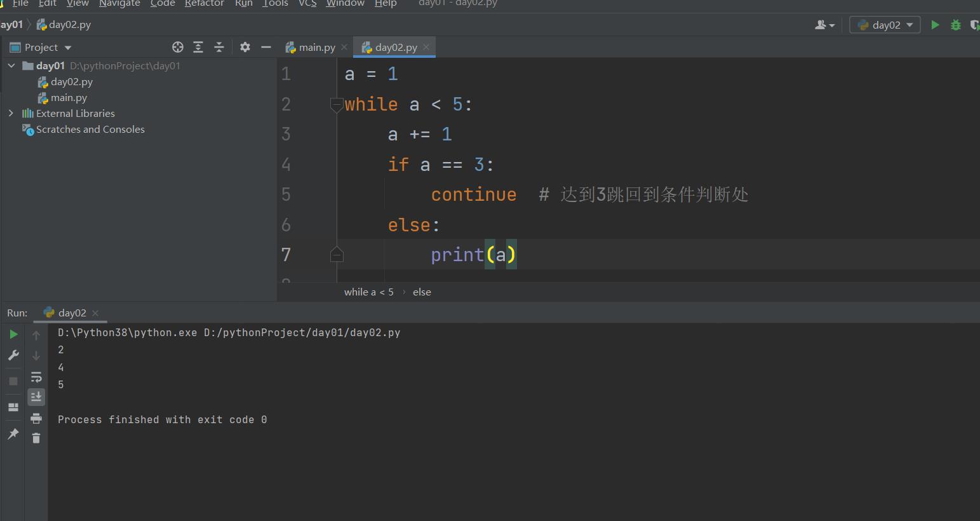980x521 pixels.
Task: Expand all items in Project panel
Action: pyautogui.click(x=198, y=47)
